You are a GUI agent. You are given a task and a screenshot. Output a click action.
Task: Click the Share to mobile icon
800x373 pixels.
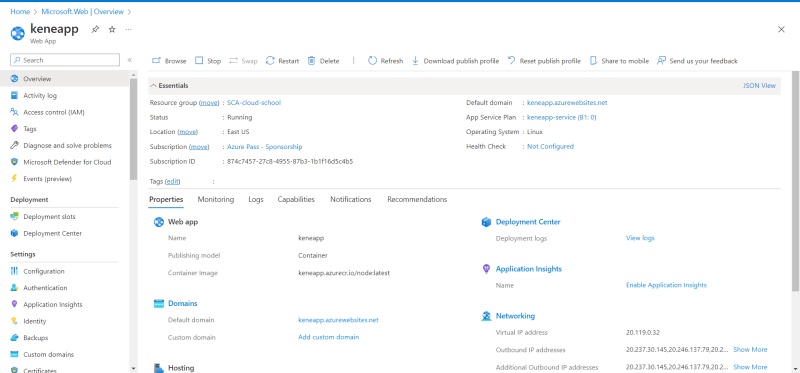593,61
